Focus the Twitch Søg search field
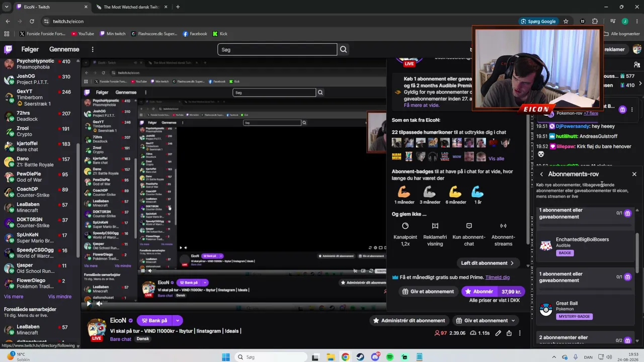 (x=277, y=49)
